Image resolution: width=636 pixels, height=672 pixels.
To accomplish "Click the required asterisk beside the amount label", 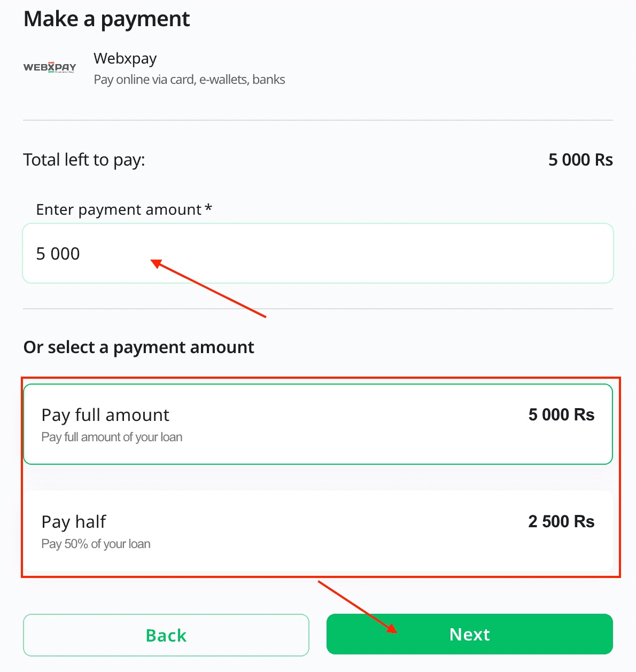I will [x=208, y=208].
